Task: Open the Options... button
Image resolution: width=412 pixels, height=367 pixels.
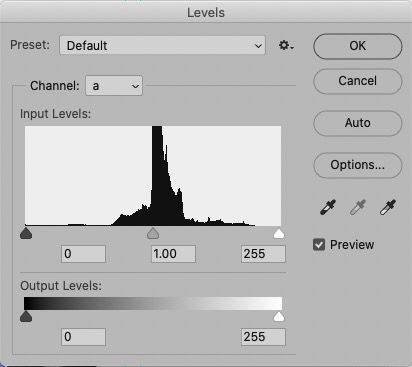Action: click(x=358, y=165)
